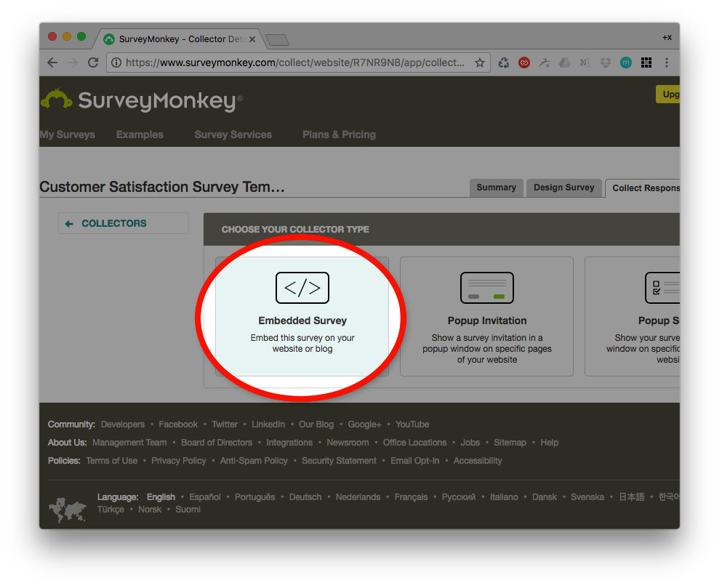Open a new browser tab
Image resolution: width=722 pixels, height=588 pixels.
click(277, 40)
